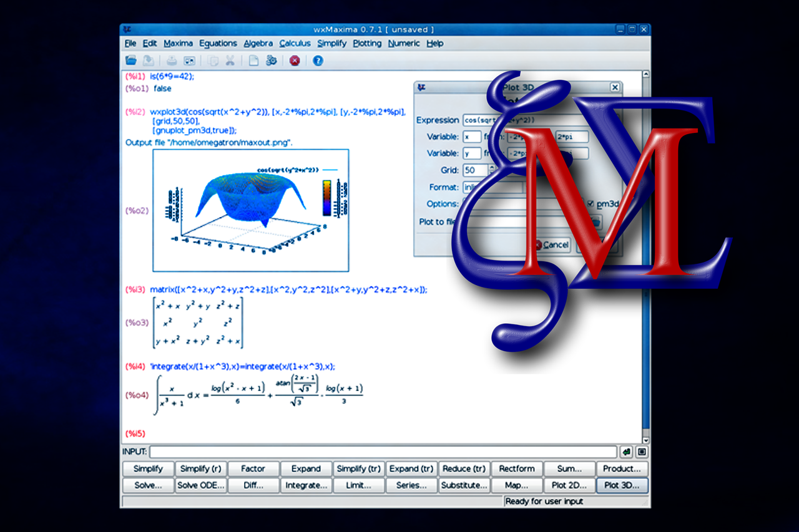Screen dimensions: 799x532
Task: Open the Equations menu
Action: pyautogui.click(x=218, y=44)
